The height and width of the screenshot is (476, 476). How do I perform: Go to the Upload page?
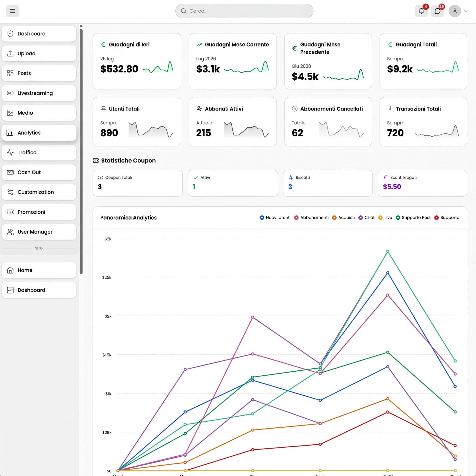point(39,53)
